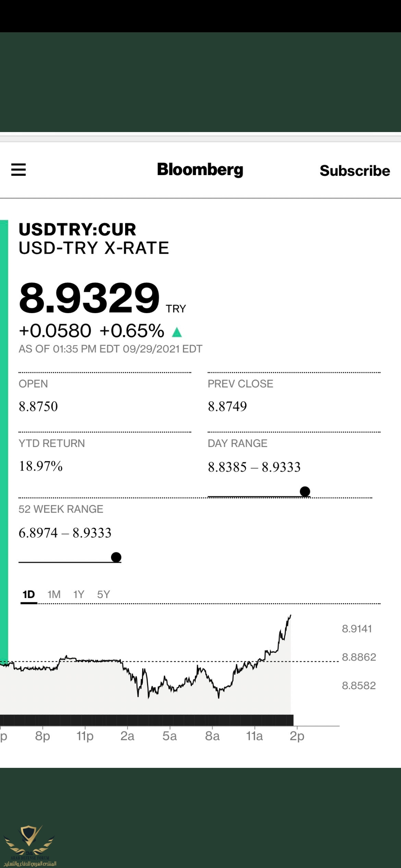Screen dimensions: 401x868
Task: Click the 52 week range marker dot
Action: click(116, 557)
